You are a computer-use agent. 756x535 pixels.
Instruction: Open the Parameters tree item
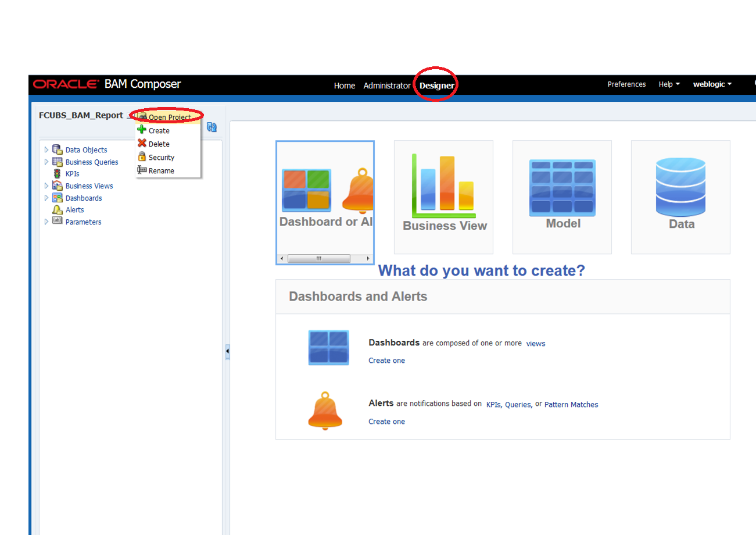83,222
